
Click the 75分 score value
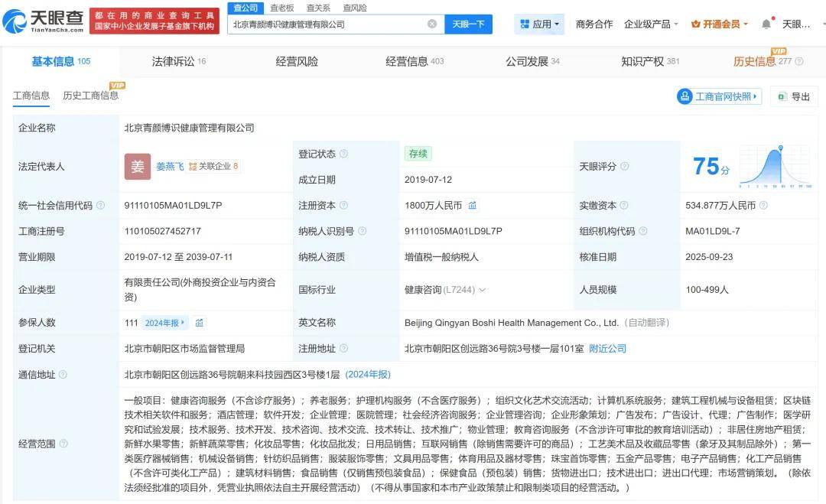point(711,167)
